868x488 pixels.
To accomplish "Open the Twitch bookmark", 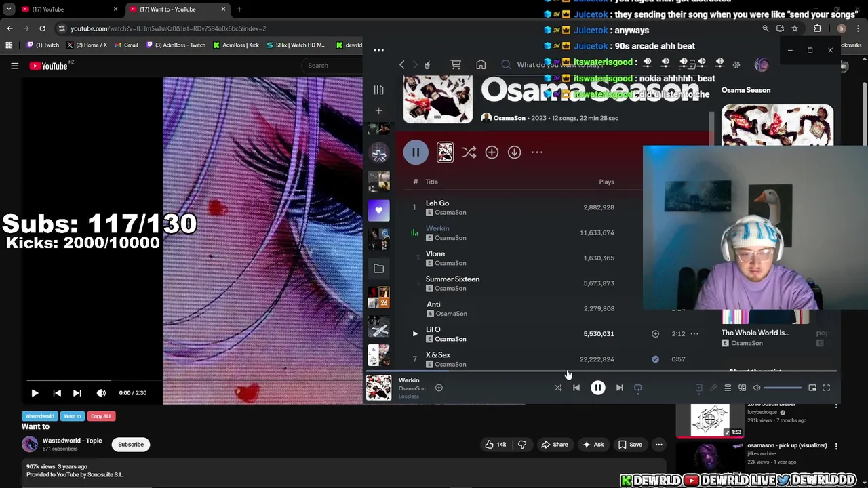I will pos(43,45).
